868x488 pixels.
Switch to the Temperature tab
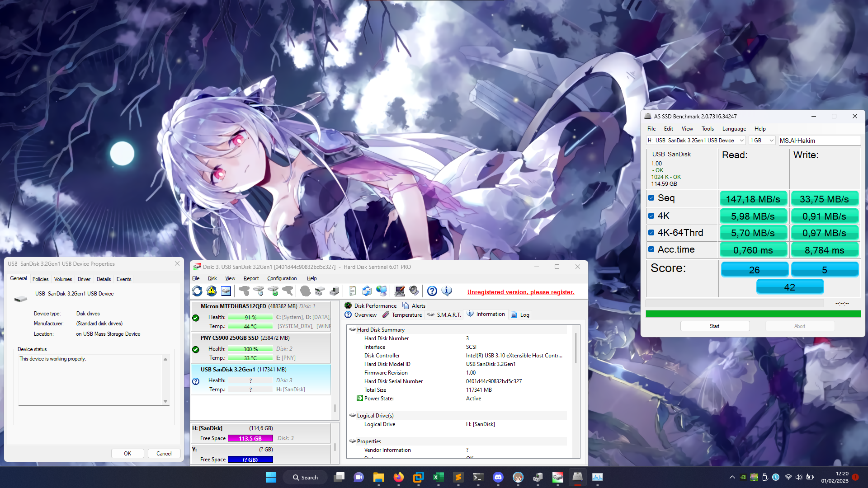point(402,315)
